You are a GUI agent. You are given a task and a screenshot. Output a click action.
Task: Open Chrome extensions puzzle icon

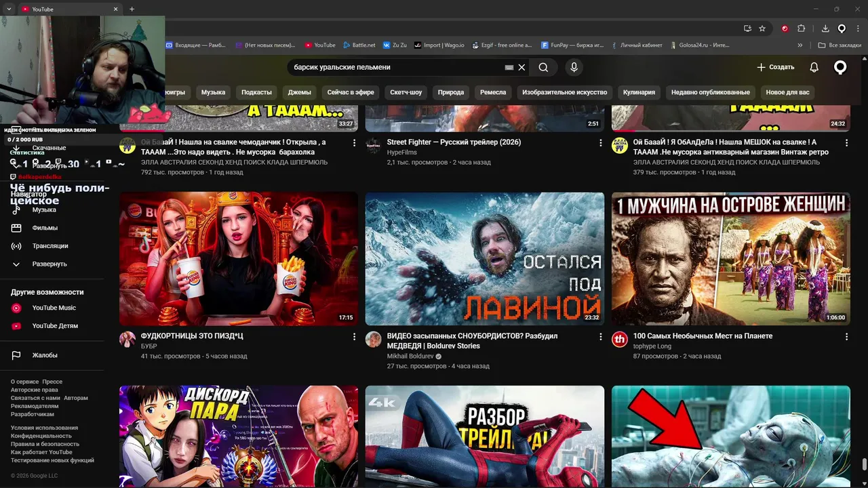point(802,28)
